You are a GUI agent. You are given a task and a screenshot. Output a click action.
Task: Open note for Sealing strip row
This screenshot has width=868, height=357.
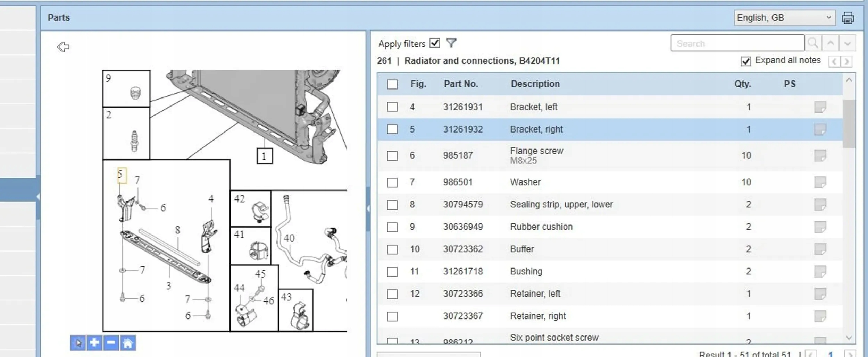pos(820,204)
